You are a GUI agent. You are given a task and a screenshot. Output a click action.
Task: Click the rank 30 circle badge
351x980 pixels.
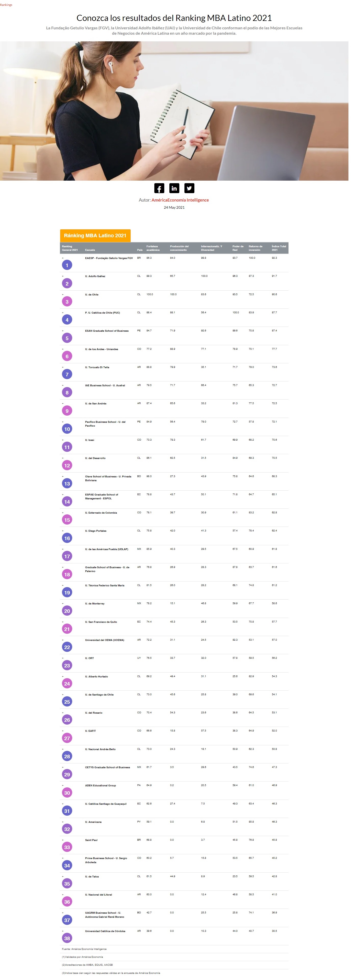tap(67, 793)
